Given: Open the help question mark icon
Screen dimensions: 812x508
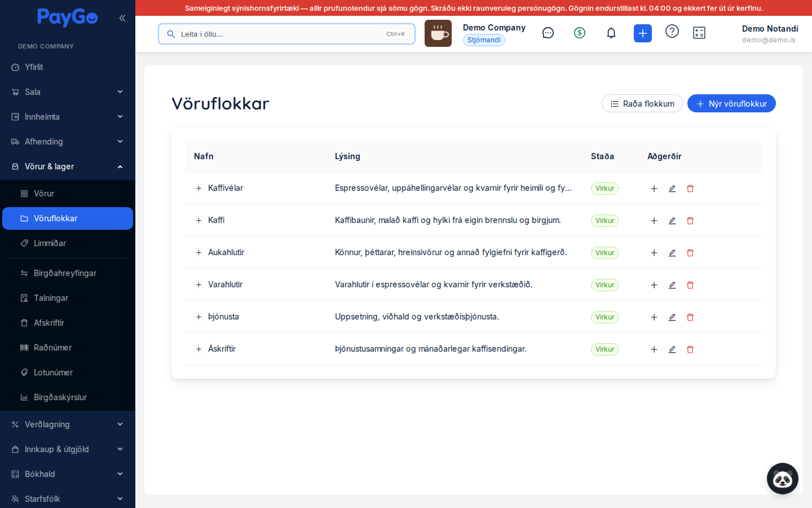Looking at the screenshot, I should [x=672, y=32].
